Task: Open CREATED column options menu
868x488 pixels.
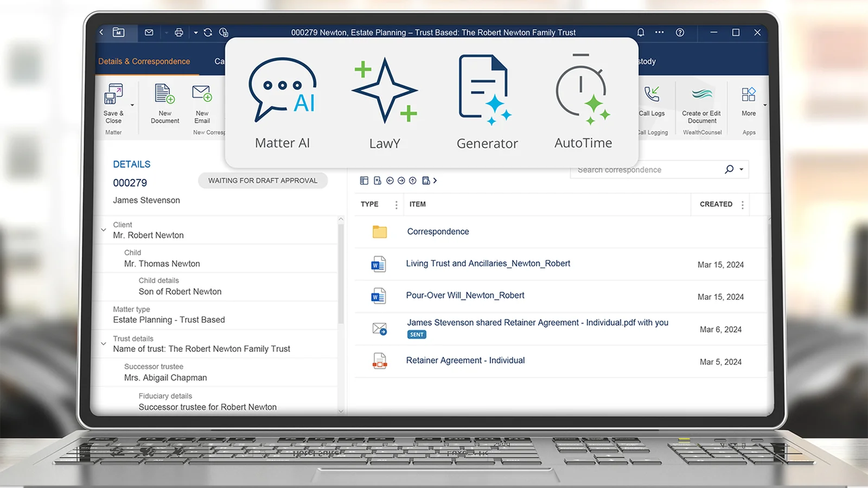Action: [x=742, y=204]
